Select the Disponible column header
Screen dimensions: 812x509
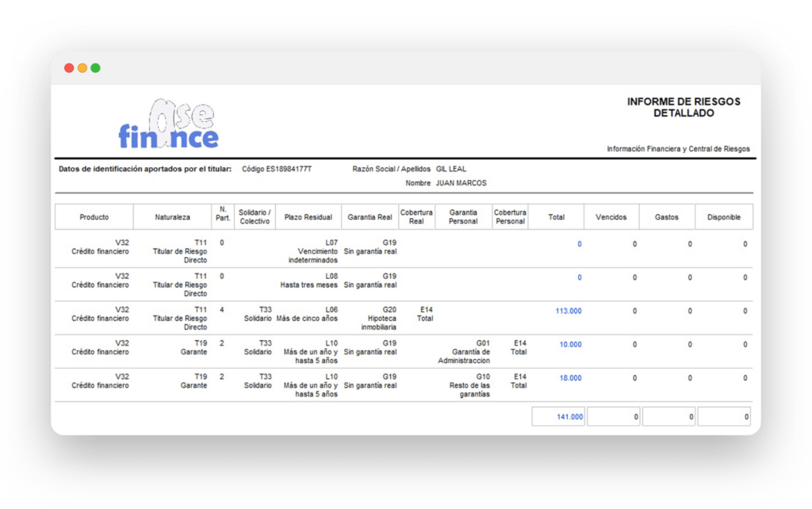[x=724, y=217]
